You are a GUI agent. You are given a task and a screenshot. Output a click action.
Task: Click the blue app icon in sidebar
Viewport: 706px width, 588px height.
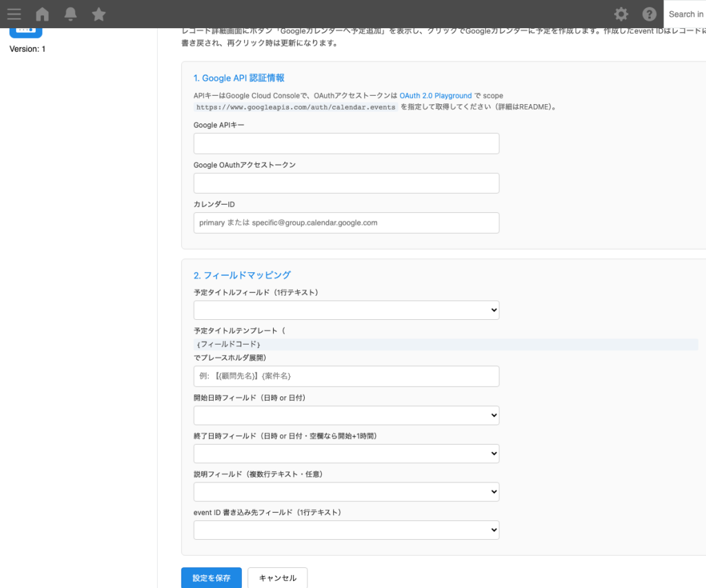[x=26, y=28]
